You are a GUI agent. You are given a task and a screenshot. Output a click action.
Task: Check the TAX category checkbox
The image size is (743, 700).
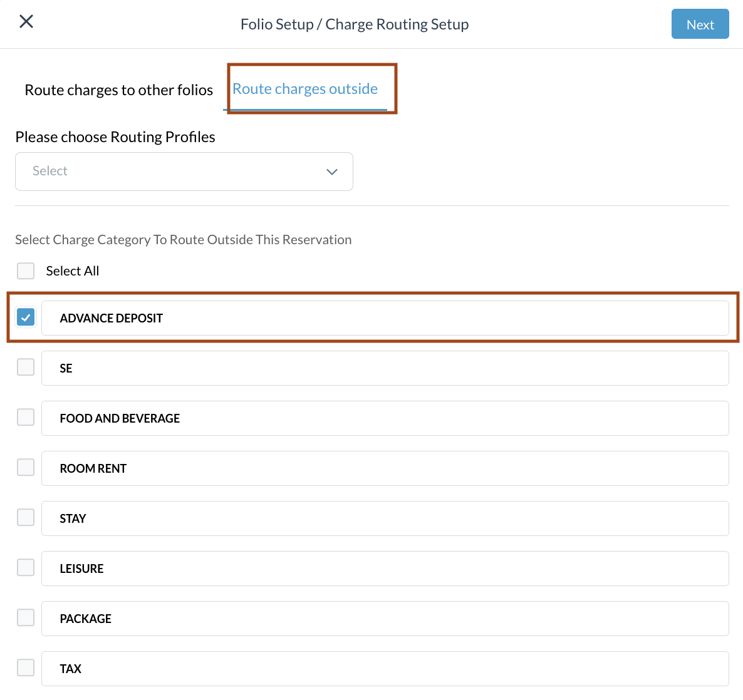point(26,667)
